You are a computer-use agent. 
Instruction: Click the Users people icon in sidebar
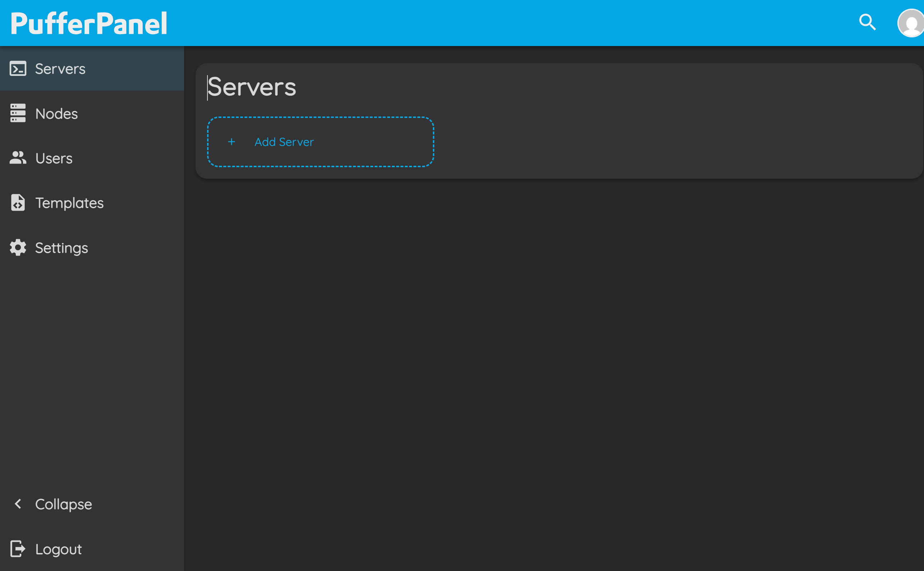(18, 158)
